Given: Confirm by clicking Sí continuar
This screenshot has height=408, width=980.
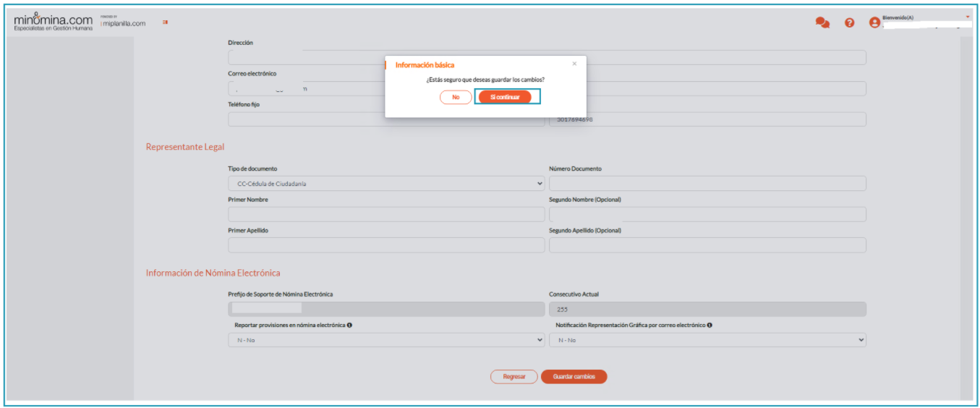Looking at the screenshot, I should point(505,97).
